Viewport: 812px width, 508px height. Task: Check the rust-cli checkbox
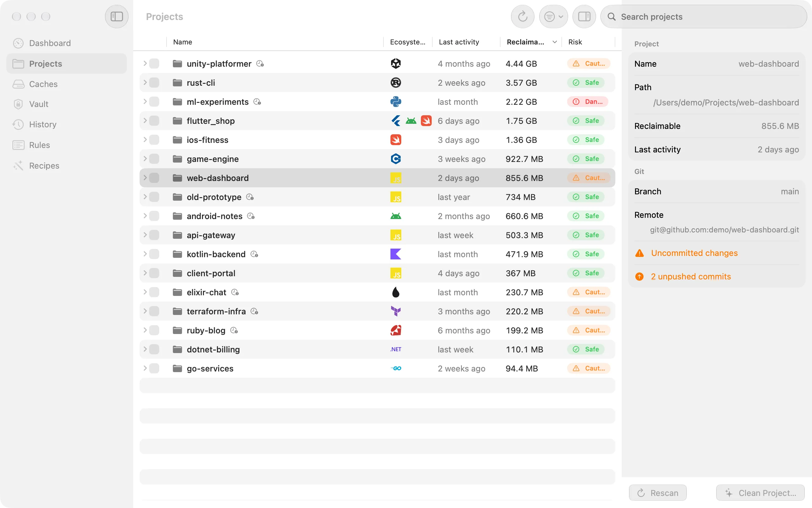click(154, 83)
